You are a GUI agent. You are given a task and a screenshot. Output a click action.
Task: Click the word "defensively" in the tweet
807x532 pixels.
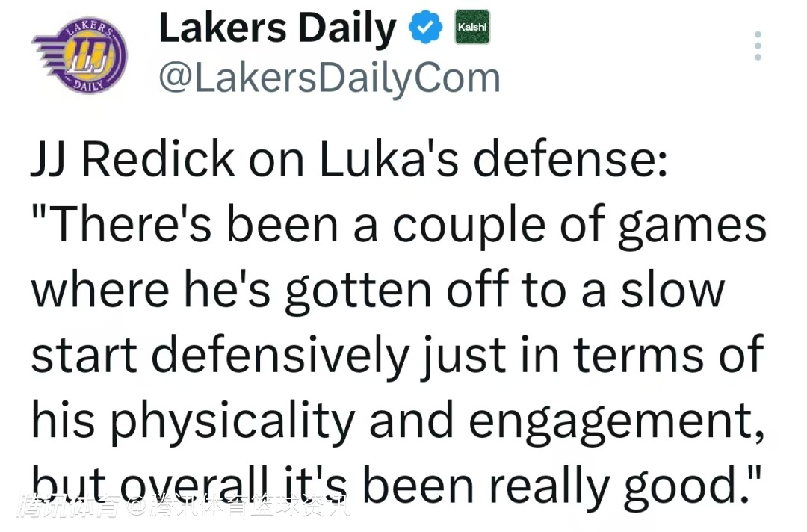(x=285, y=354)
